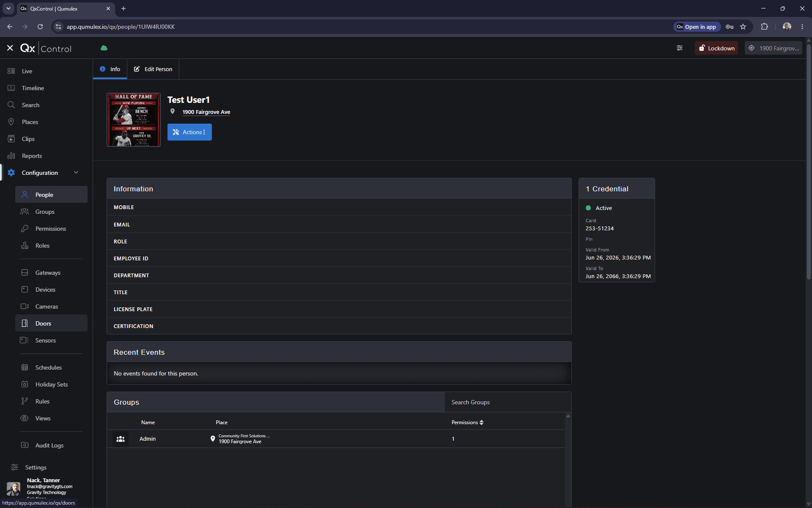Screen dimensions: 812x508
Task: Open Doors configuration page
Action: 51,323
